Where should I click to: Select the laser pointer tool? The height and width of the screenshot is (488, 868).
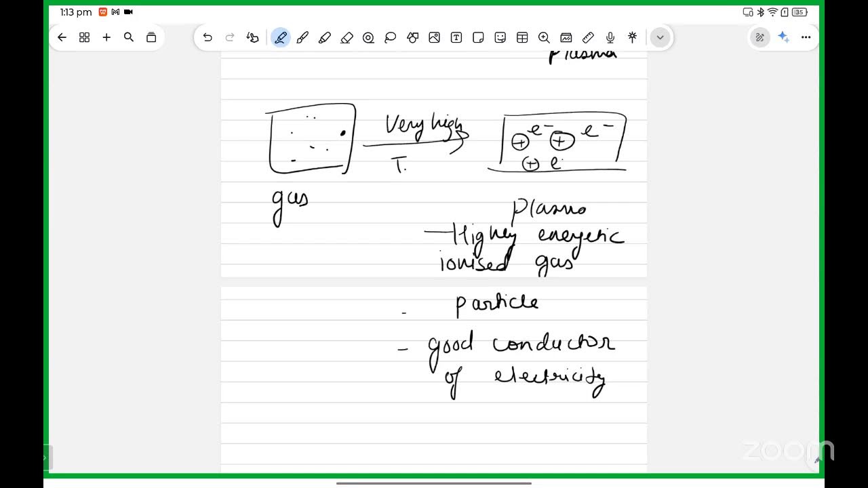(632, 38)
